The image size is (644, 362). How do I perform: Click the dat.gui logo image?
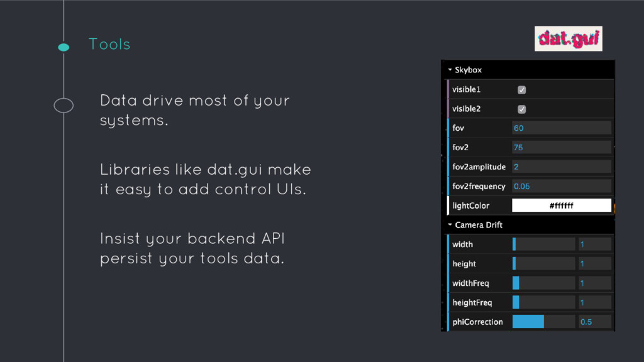[568, 39]
